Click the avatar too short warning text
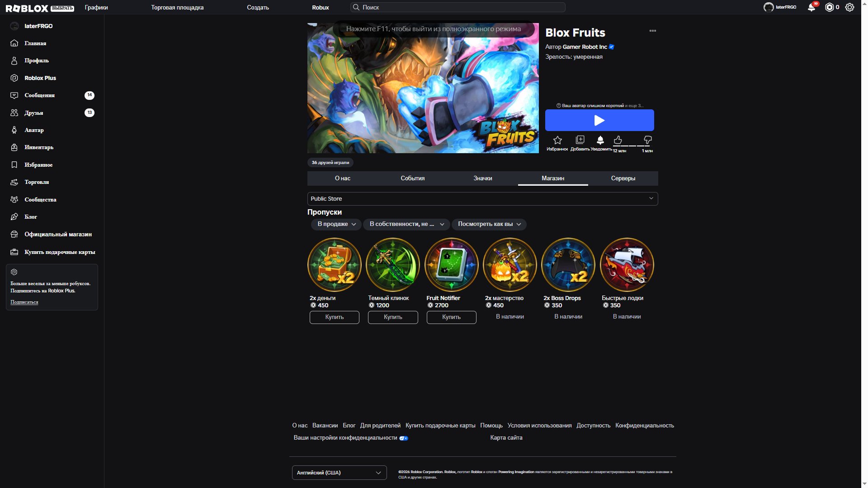868x488 pixels. [599, 106]
